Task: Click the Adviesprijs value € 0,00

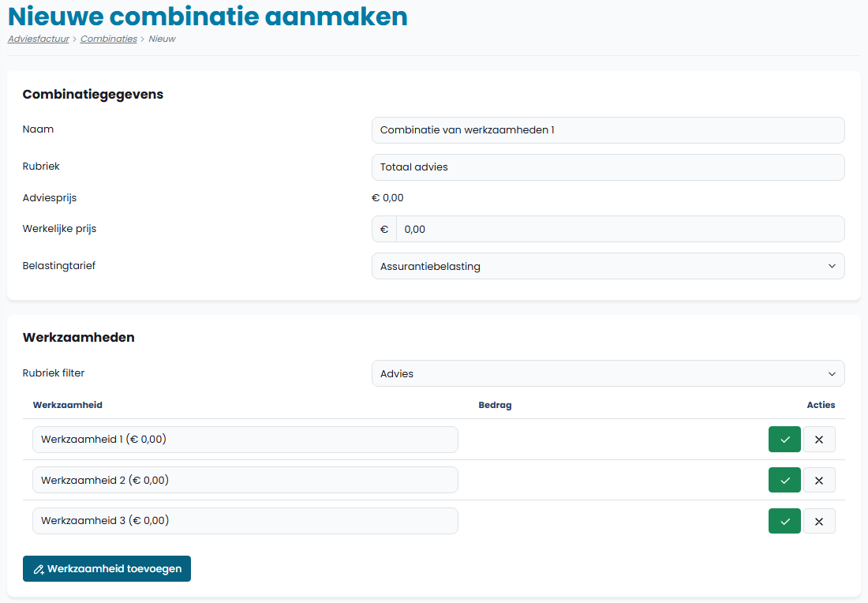Action: click(387, 197)
